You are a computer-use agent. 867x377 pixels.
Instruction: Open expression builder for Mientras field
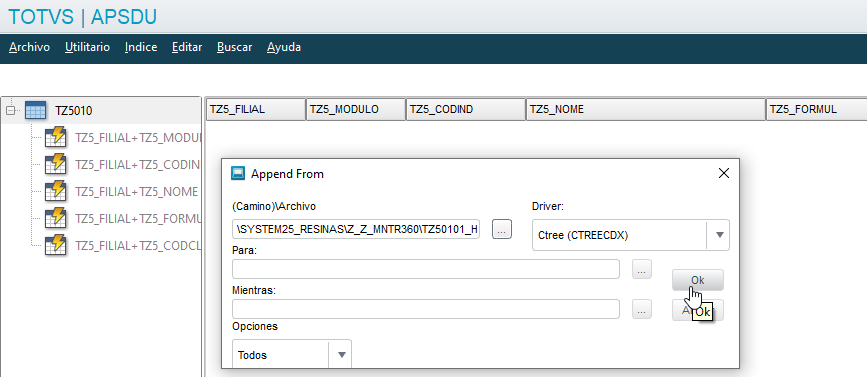[641, 310]
